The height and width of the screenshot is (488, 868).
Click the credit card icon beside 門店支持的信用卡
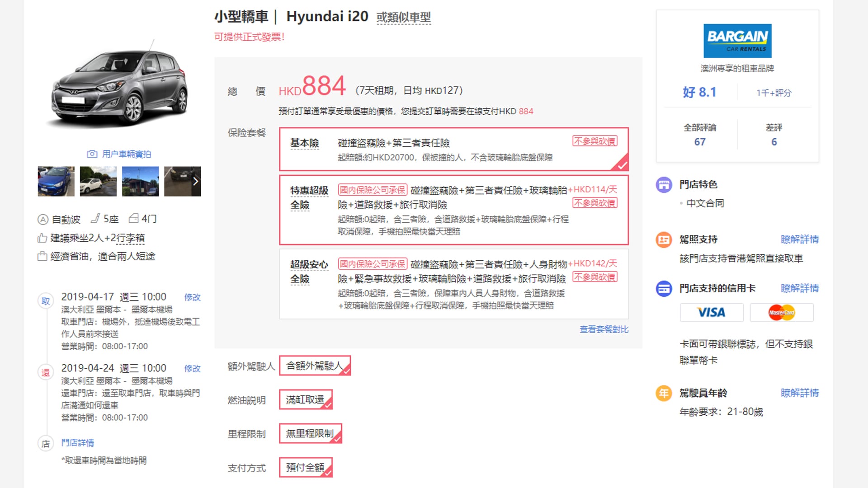tap(664, 288)
